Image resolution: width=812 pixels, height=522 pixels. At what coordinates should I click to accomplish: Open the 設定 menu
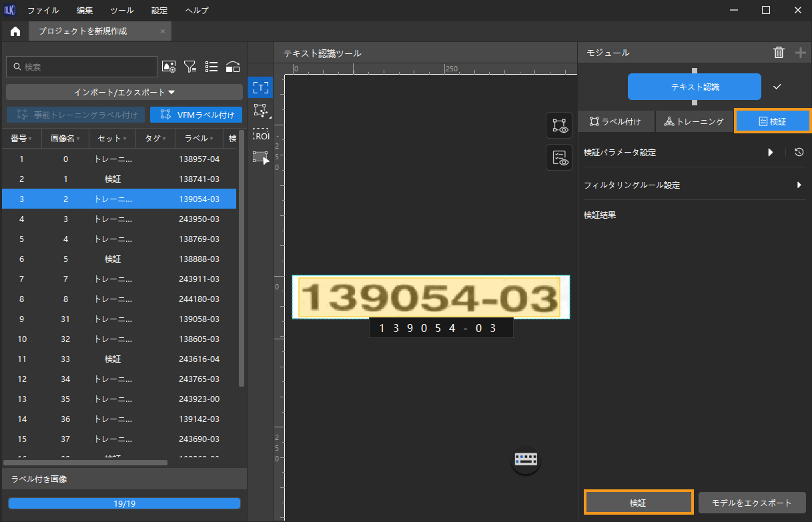click(159, 11)
